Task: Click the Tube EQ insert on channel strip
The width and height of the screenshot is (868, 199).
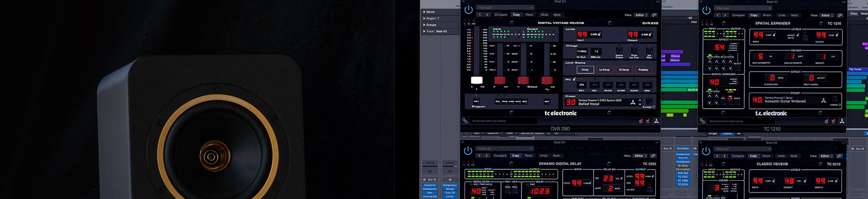Action: 450,193
